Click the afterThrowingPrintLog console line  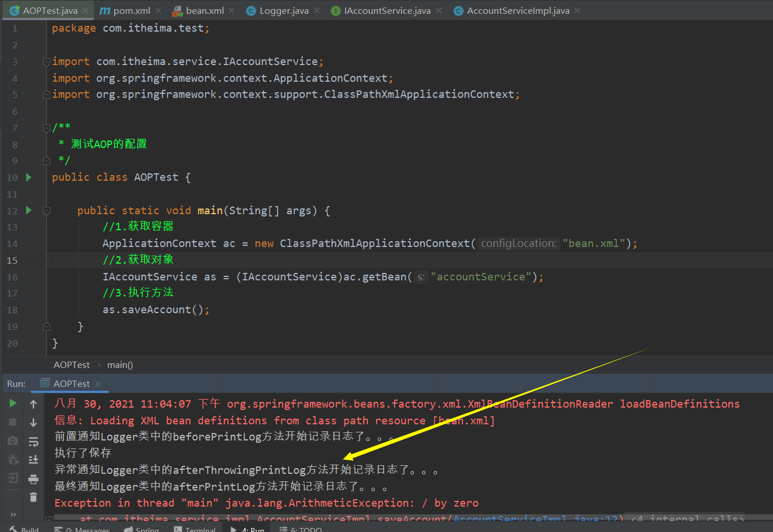[x=248, y=470]
